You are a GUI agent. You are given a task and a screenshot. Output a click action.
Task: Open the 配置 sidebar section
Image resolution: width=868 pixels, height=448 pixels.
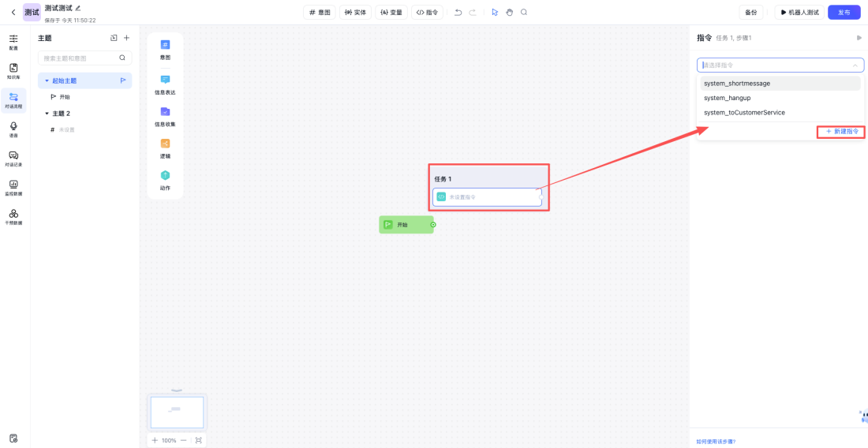pyautogui.click(x=13, y=42)
